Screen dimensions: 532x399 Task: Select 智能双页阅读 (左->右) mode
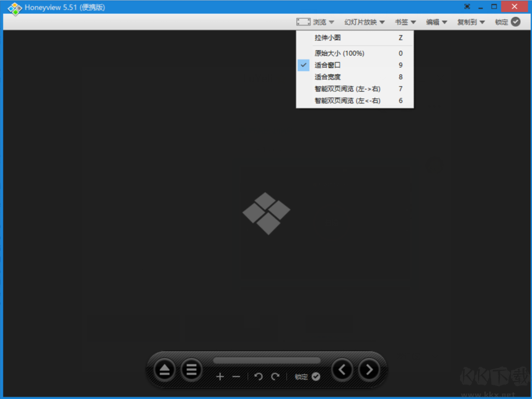pyautogui.click(x=347, y=88)
